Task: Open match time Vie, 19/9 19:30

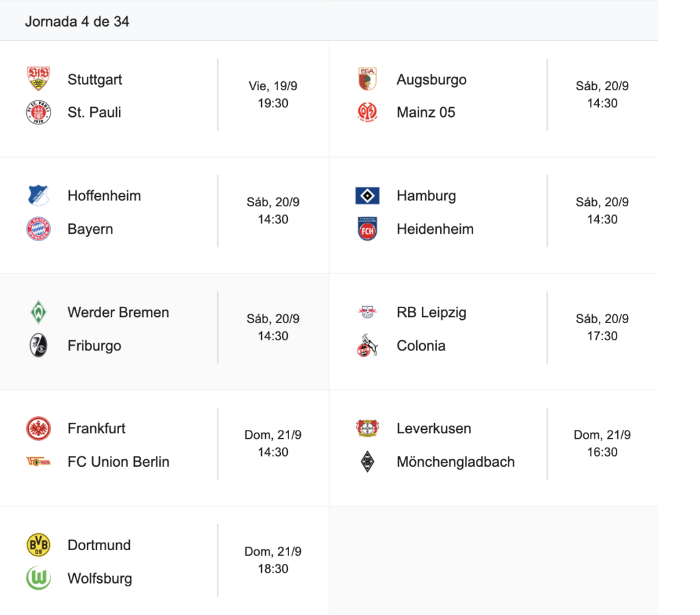Action: [x=273, y=95]
